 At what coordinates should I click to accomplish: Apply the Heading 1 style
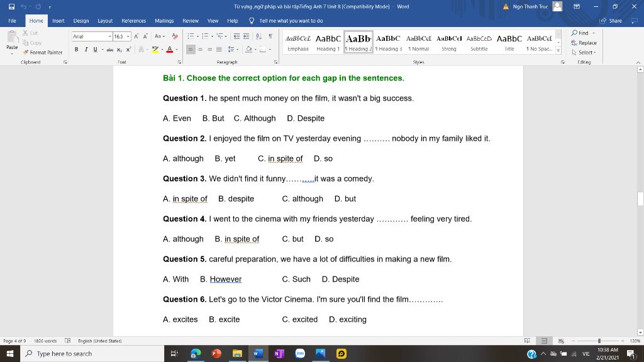click(328, 42)
